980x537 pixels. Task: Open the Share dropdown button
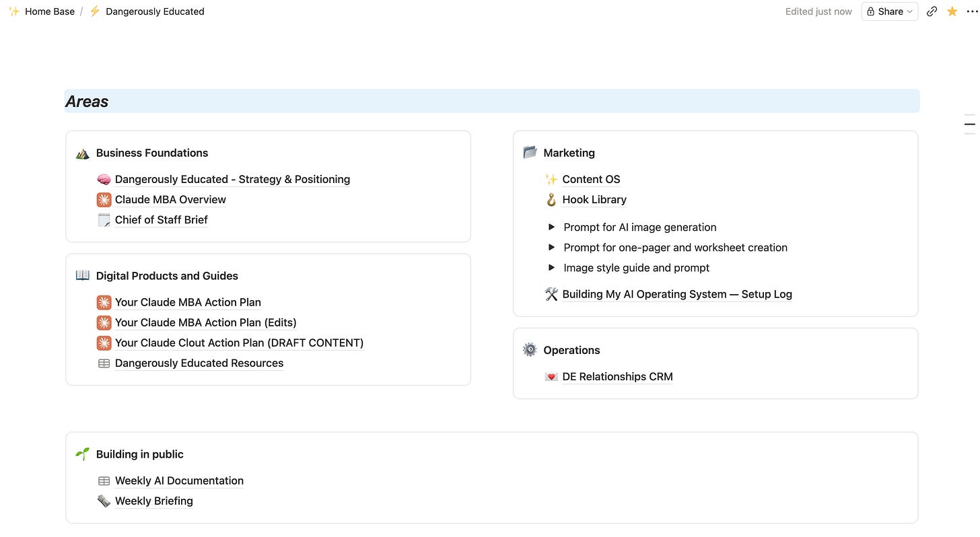pyautogui.click(x=890, y=11)
